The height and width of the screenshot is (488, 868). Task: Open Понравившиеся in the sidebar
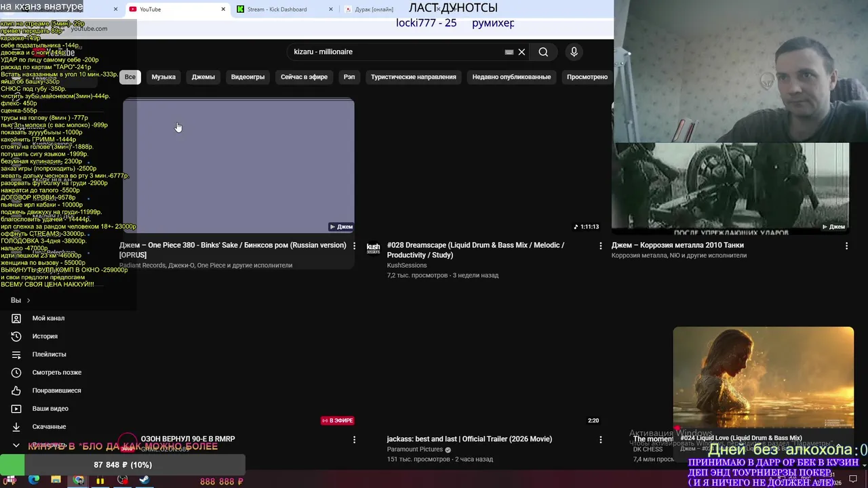(56, 390)
